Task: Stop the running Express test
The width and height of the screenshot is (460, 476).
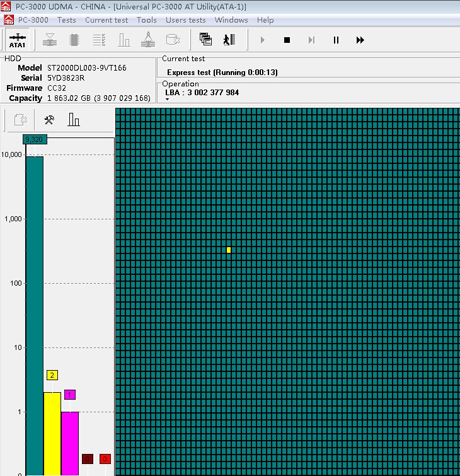Action: coord(287,40)
